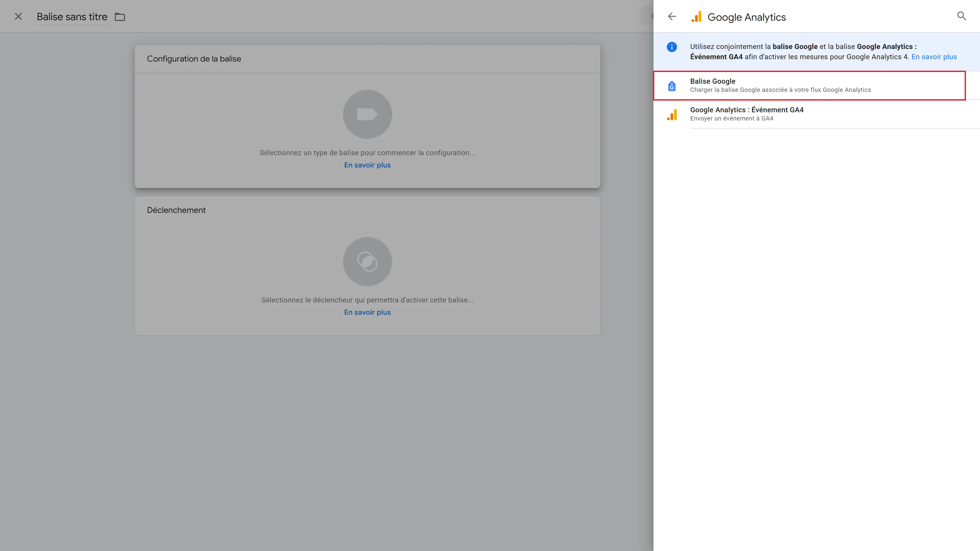Click 'Charger la balise Google associée' description
The image size is (980, 551).
click(780, 90)
